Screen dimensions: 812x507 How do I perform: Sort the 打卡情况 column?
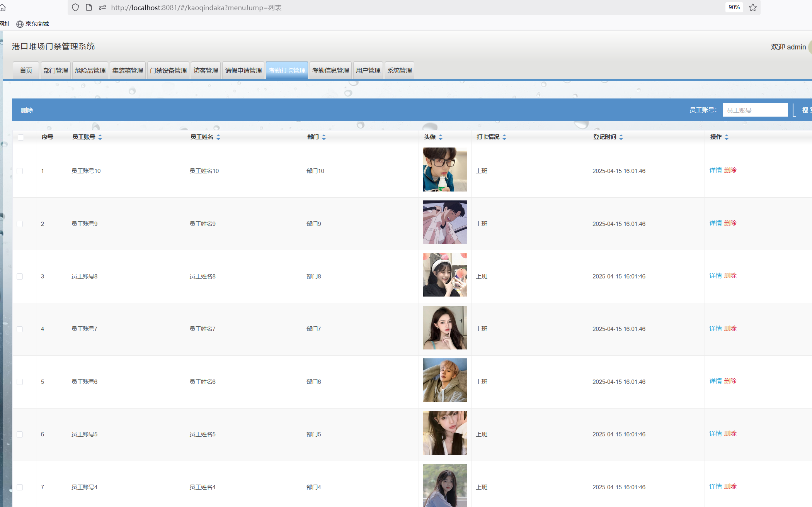click(x=504, y=137)
